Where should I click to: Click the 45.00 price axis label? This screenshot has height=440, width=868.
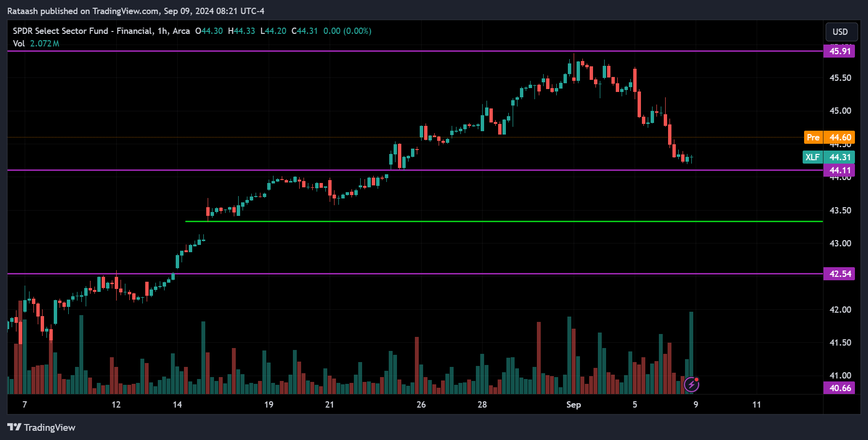point(840,111)
